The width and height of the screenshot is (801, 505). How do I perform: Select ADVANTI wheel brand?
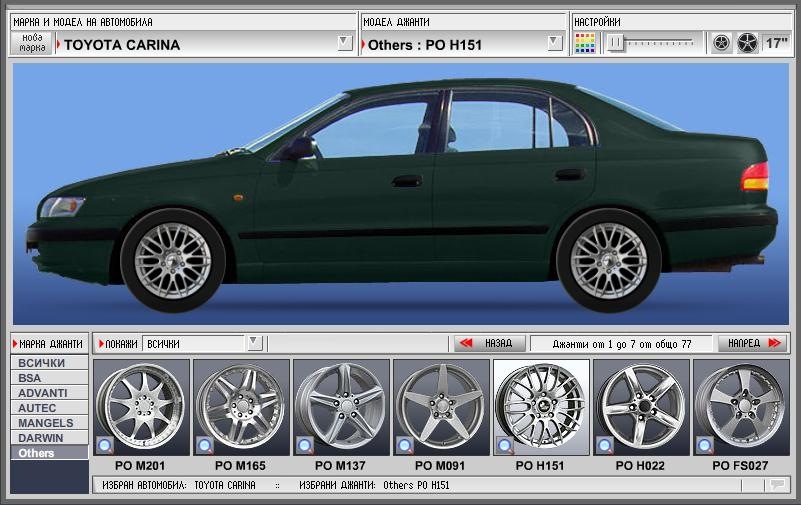[x=50, y=393]
